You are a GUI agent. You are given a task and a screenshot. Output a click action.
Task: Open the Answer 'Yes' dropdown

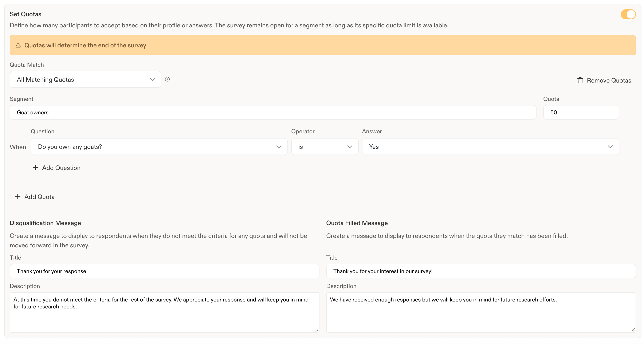pos(490,147)
